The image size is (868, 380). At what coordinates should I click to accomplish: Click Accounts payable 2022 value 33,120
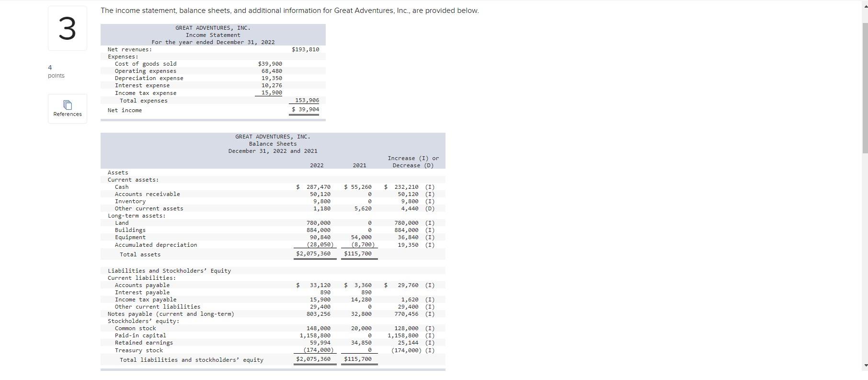click(x=320, y=285)
